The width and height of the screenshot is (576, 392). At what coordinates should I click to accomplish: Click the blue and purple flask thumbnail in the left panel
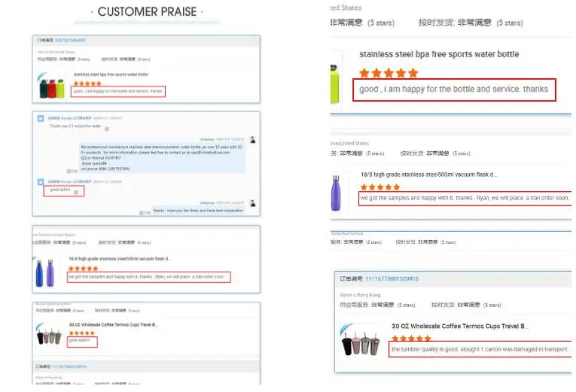(44, 272)
